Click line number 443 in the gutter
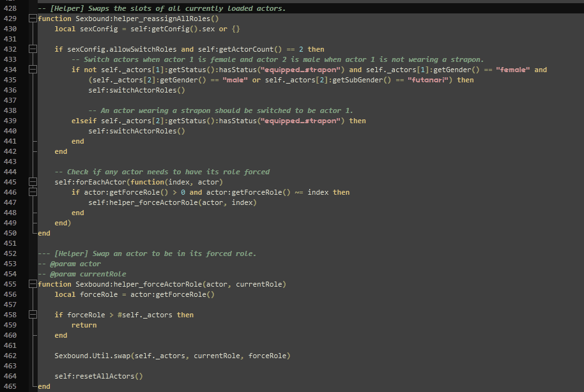584x392 pixels. coord(10,162)
